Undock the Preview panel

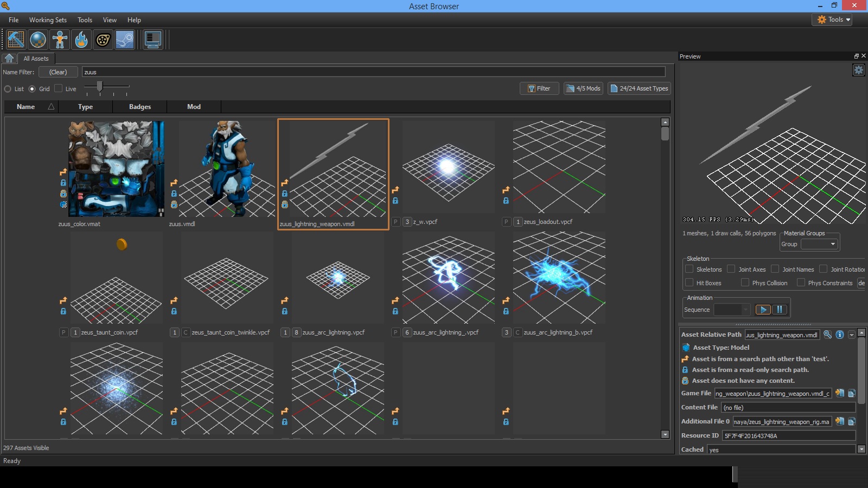856,56
